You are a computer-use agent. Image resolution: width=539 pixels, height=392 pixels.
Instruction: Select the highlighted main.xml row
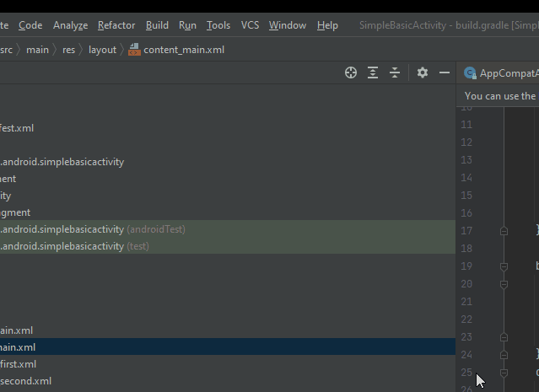click(x=228, y=347)
